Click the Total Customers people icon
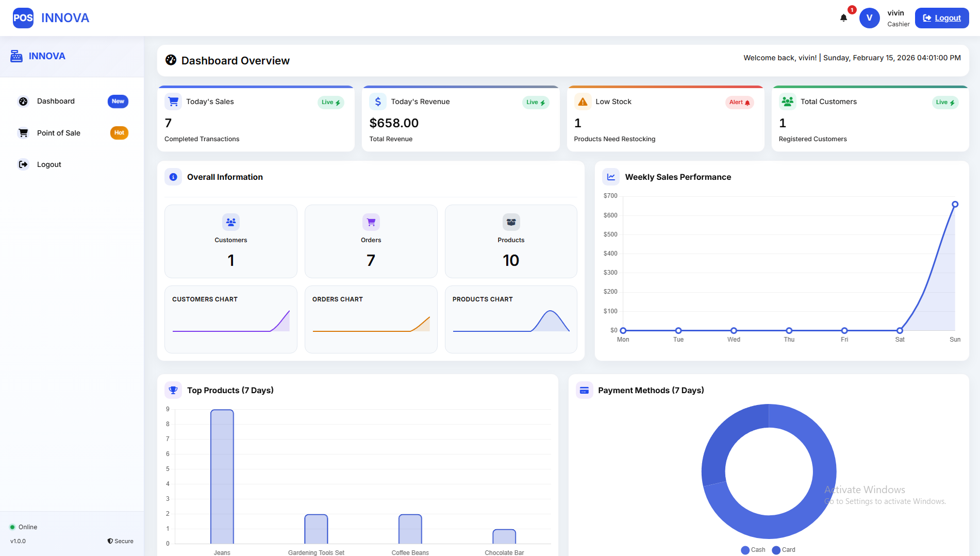Viewport: 980px width, 556px height. (787, 102)
